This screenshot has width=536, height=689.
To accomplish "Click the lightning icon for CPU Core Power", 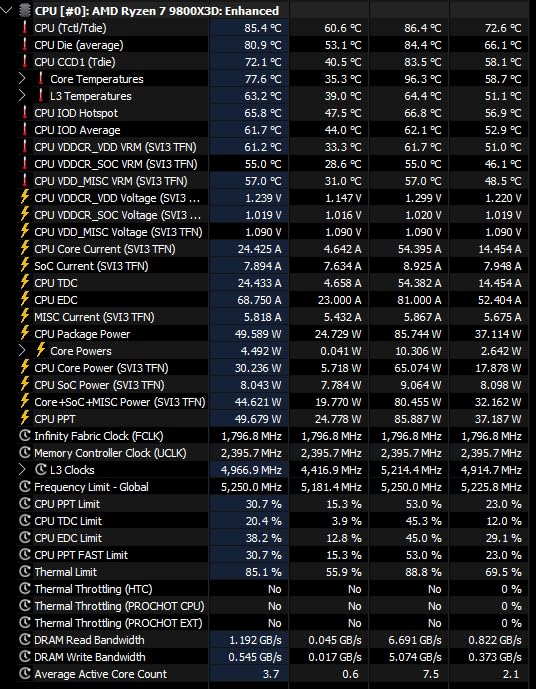I will click(x=25, y=368).
